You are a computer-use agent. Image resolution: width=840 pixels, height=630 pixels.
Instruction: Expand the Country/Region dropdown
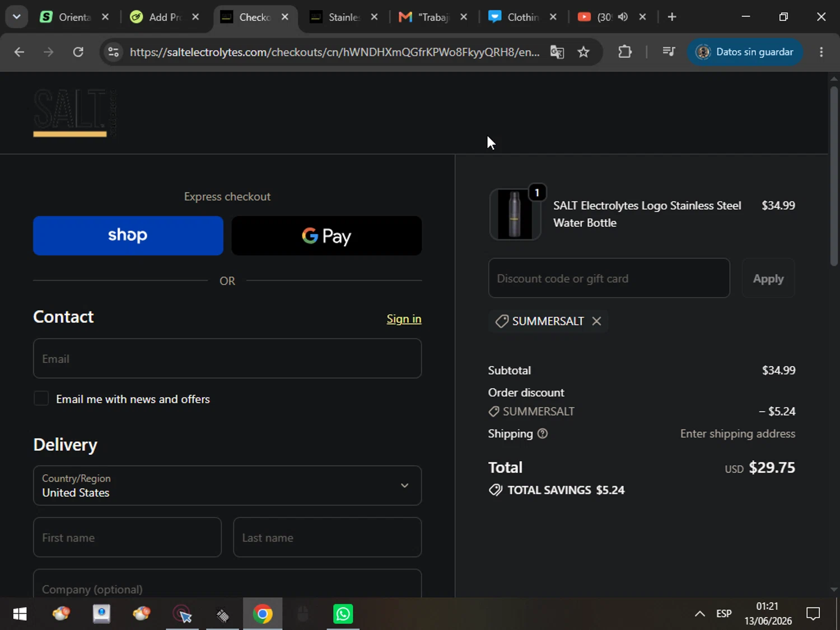pos(227,486)
